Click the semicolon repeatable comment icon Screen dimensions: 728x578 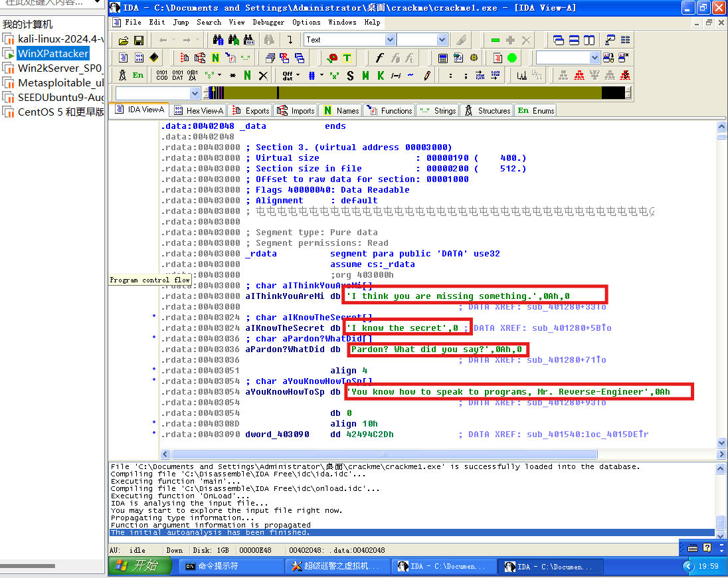coord(465,75)
